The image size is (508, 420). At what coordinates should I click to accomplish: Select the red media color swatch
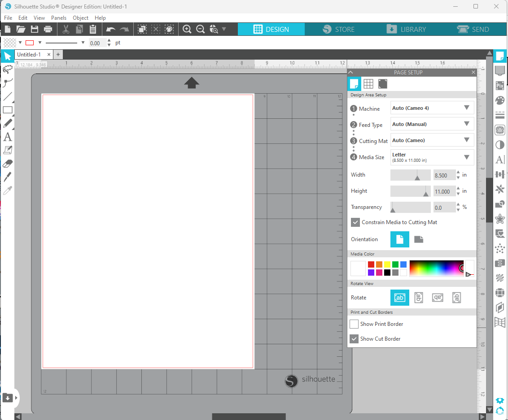pos(371,264)
